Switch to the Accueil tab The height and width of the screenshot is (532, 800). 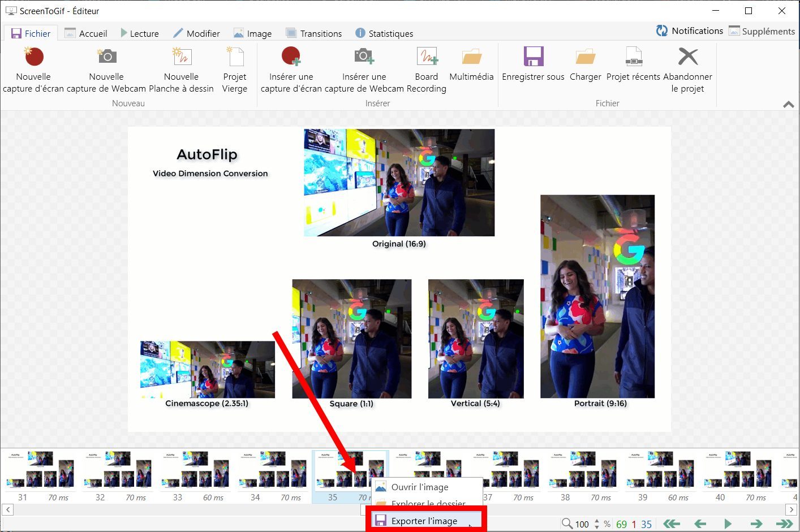(x=86, y=33)
